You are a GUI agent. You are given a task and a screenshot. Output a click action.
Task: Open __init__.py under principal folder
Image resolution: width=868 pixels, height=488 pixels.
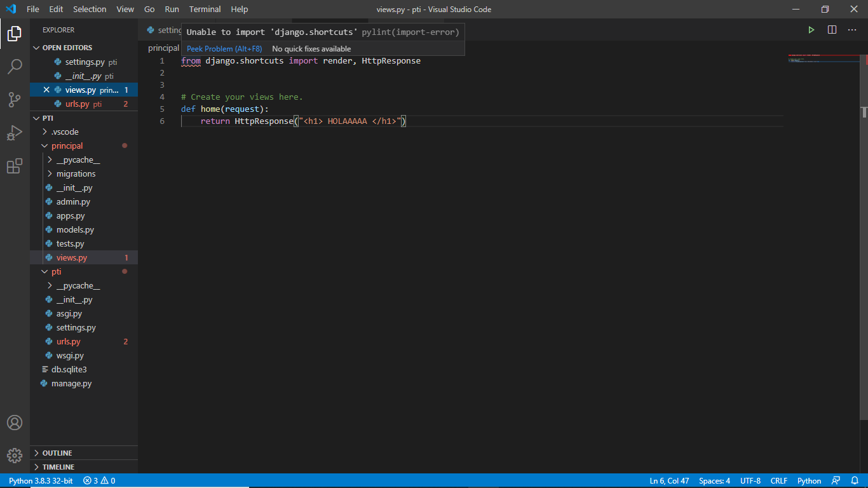[84, 187]
